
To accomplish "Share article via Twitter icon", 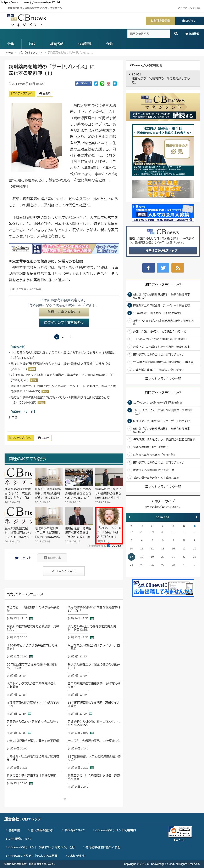I will click(x=96, y=84).
